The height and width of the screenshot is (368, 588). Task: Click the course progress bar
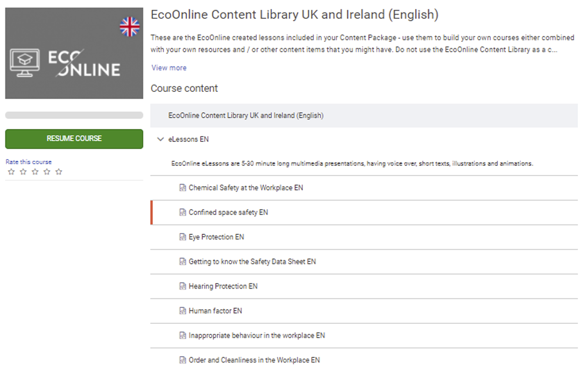pos(74,115)
